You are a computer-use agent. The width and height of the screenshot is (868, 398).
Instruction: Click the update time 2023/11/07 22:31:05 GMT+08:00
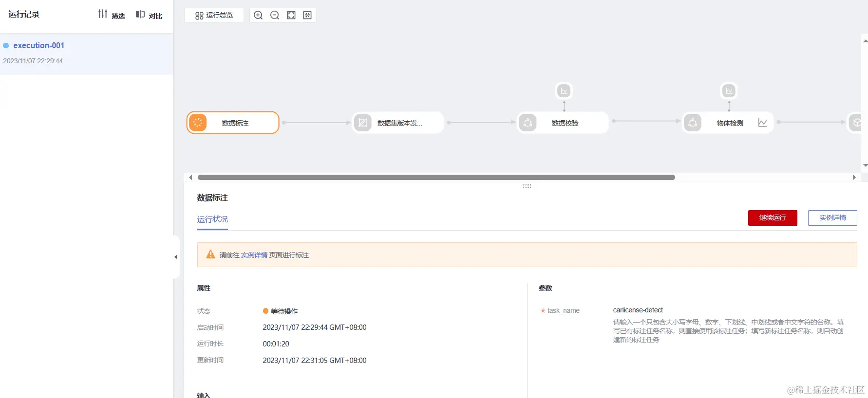click(x=315, y=361)
